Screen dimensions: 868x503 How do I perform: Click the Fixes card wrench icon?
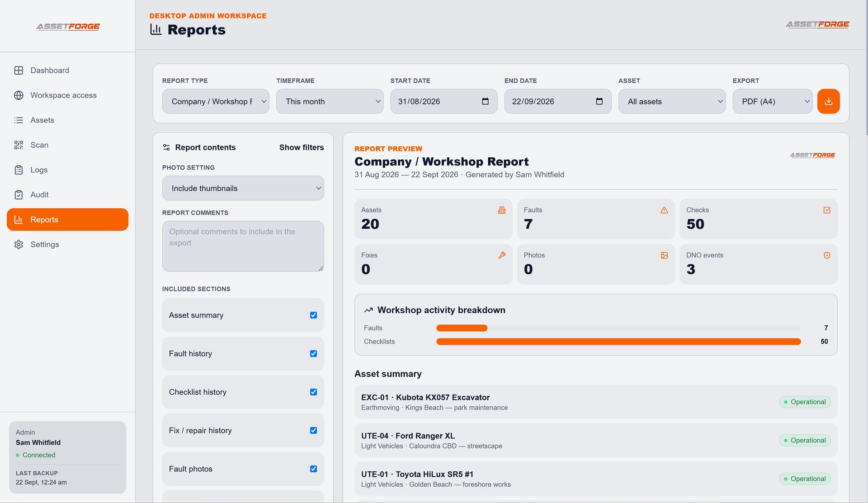coord(502,255)
